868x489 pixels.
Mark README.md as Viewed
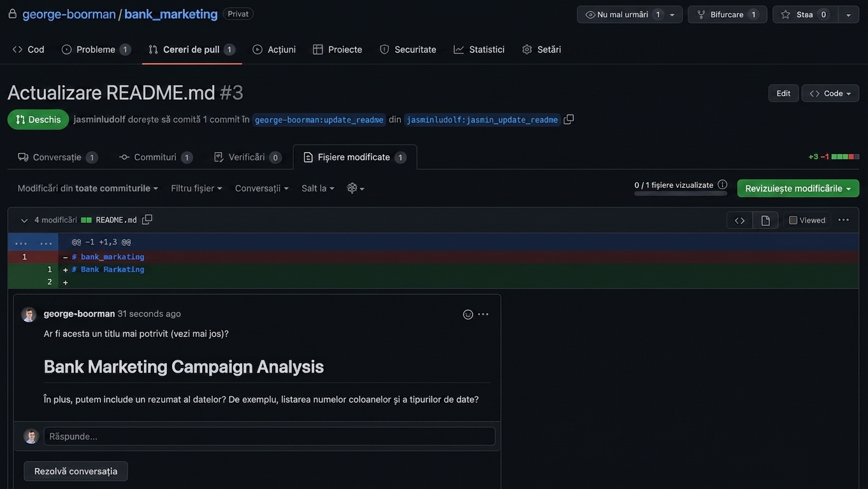[x=807, y=220]
